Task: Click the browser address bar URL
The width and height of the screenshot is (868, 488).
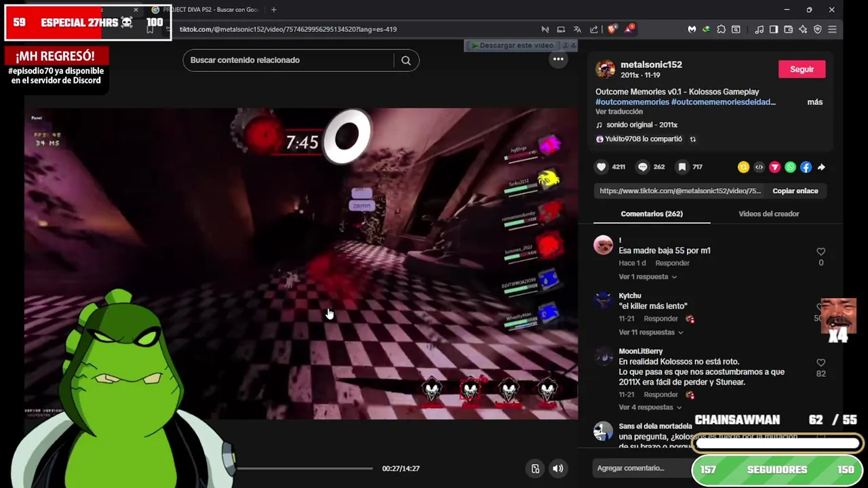Action: [288, 29]
